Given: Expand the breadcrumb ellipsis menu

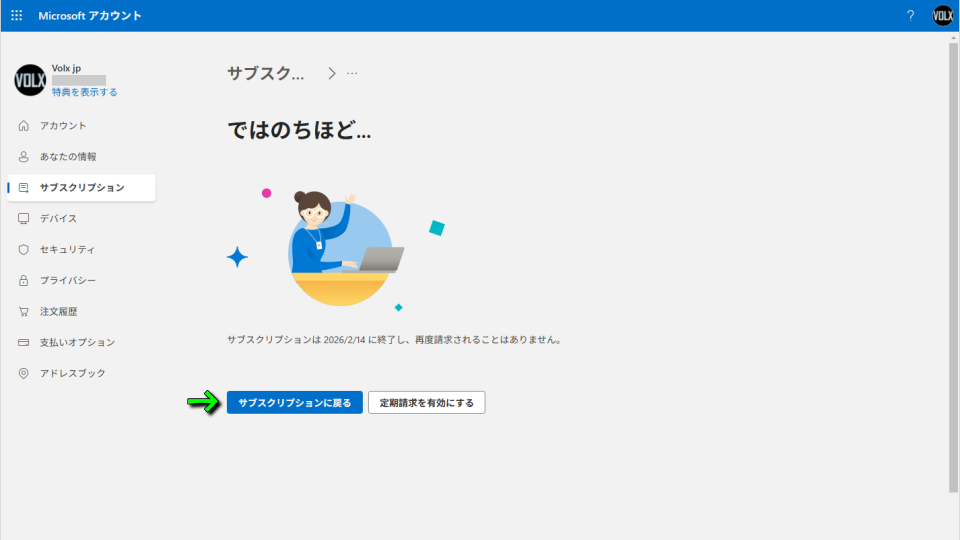Looking at the screenshot, I should tap(352, 73).
